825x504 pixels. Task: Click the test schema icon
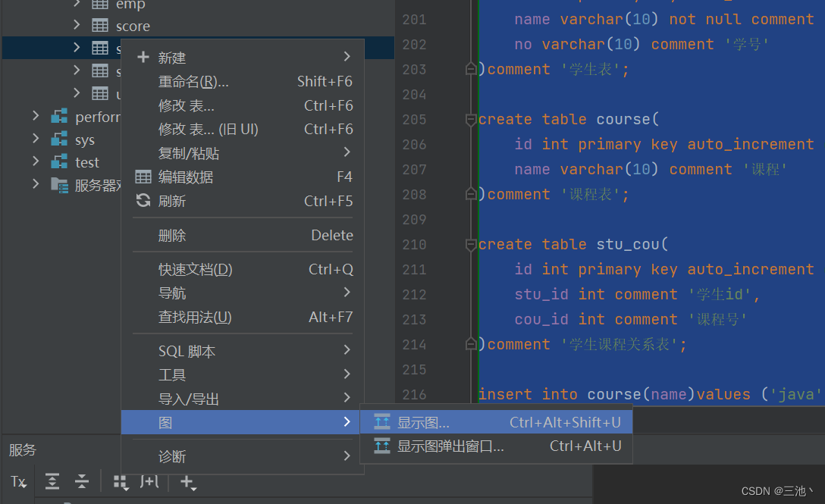(x=59, y=161)
